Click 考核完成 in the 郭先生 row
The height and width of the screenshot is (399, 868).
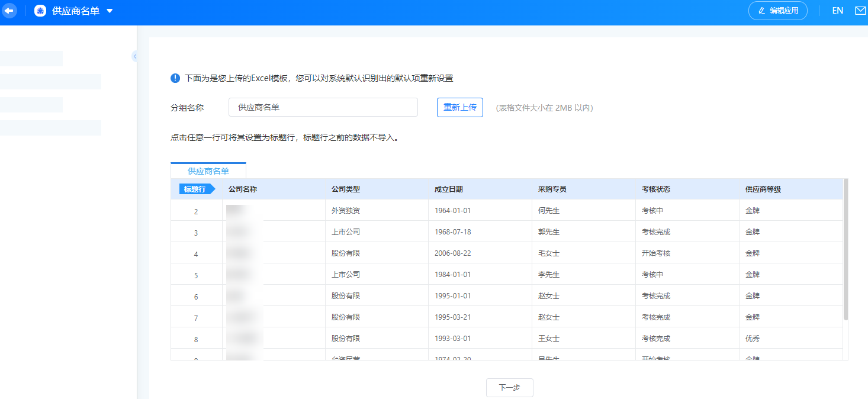click(x=656, y=232)
